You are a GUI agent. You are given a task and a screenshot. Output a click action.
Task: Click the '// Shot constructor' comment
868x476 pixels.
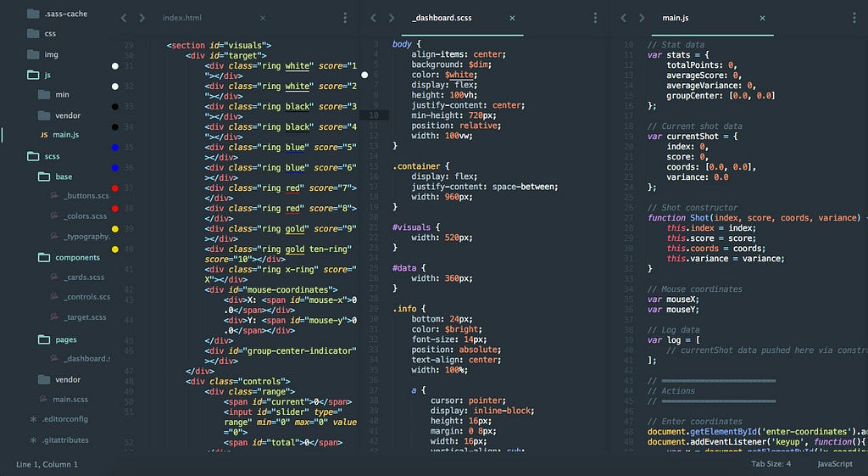pos(693,208)
